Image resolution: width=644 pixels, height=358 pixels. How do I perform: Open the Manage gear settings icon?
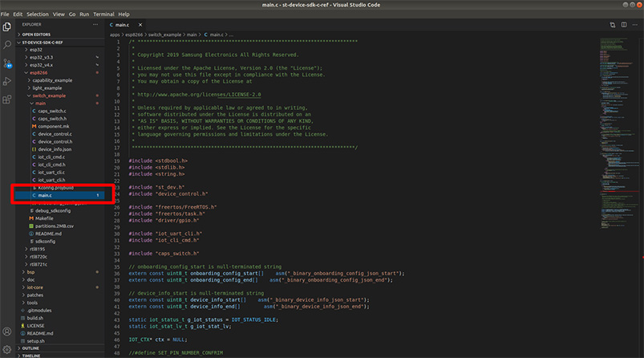point(8,349)
